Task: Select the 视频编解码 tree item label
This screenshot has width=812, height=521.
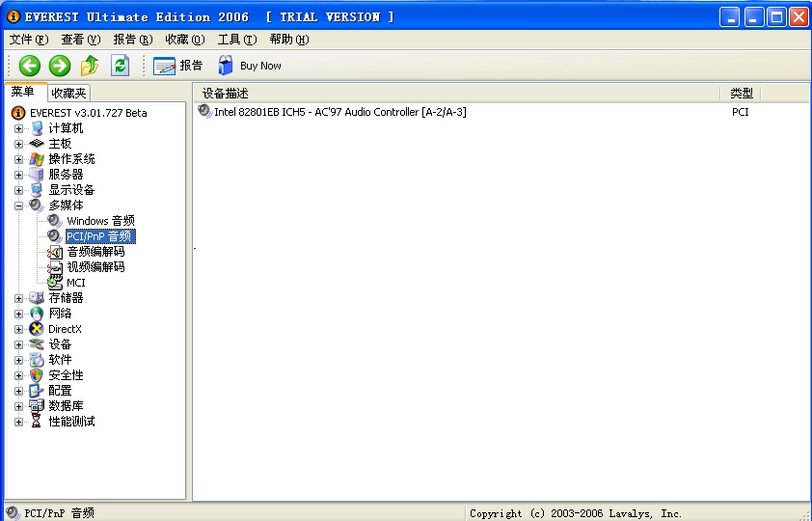Action: (x=96, y=267)
